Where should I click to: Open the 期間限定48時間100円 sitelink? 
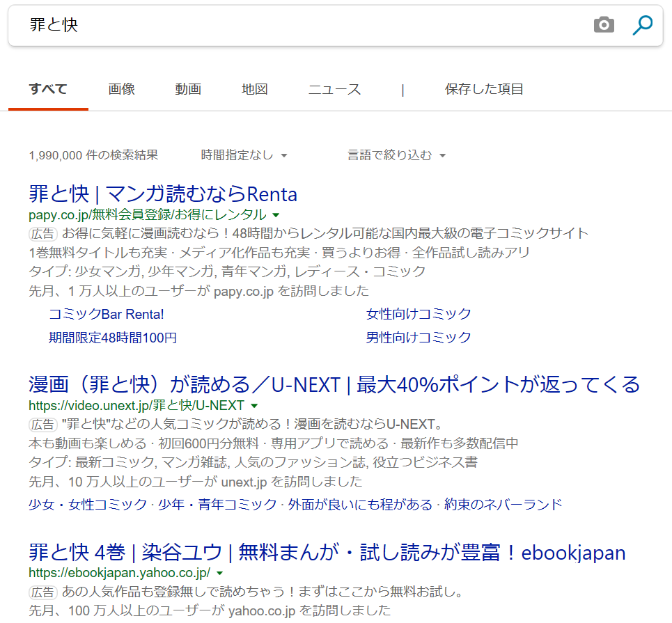coord(113,338)
